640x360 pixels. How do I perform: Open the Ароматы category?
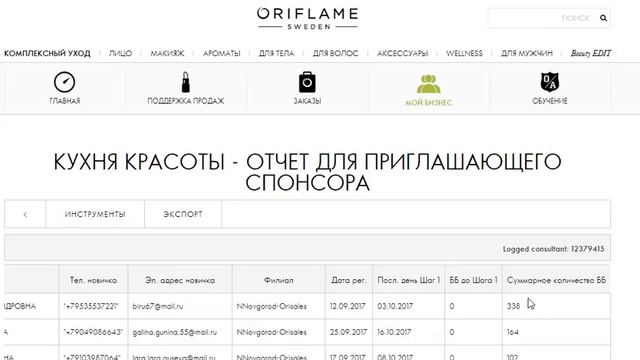pyautogui.click(x=222, y=53)
